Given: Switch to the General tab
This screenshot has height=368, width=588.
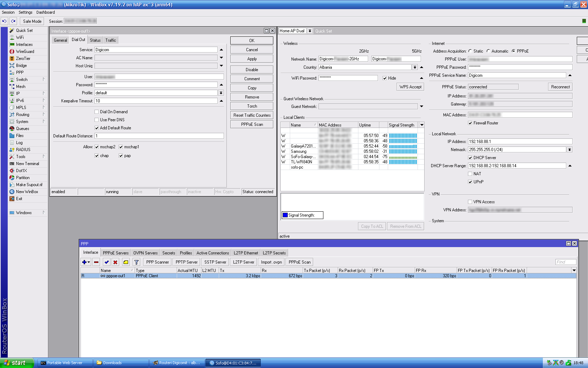Looking at the screenshot, I should click(x=60, y=40).
